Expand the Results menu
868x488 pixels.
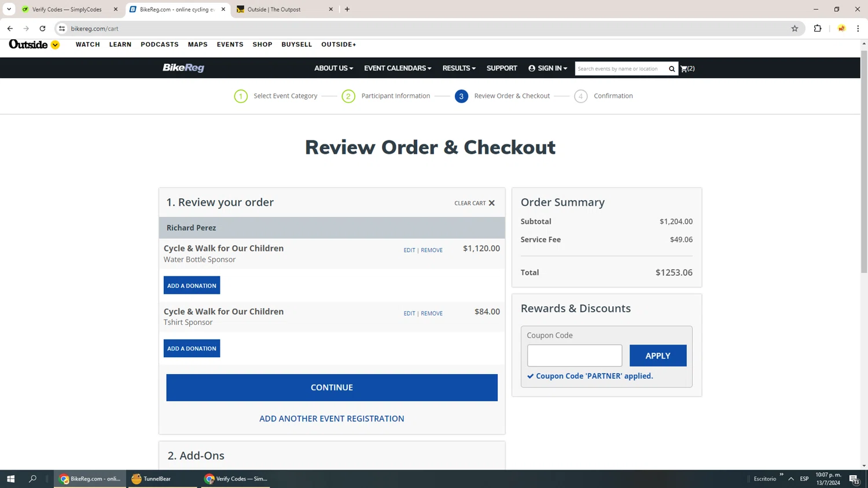(x=459, y=68)
